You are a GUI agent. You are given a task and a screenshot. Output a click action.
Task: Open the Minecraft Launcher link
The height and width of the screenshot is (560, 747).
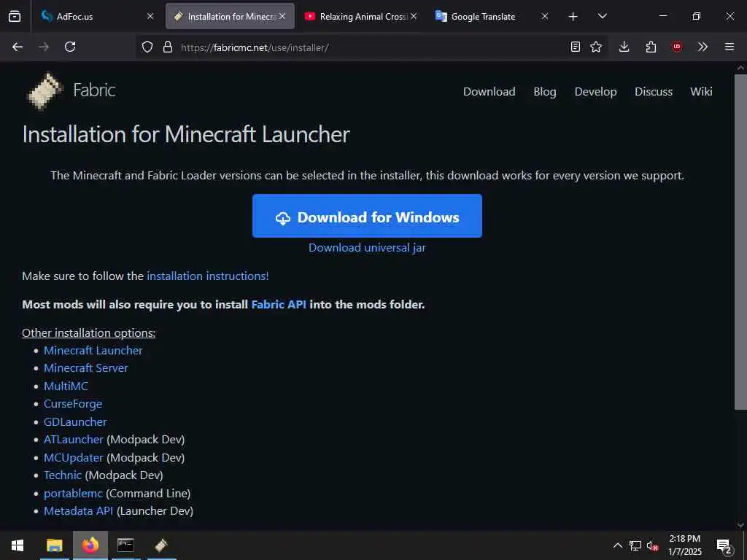[x=93, y=351]
